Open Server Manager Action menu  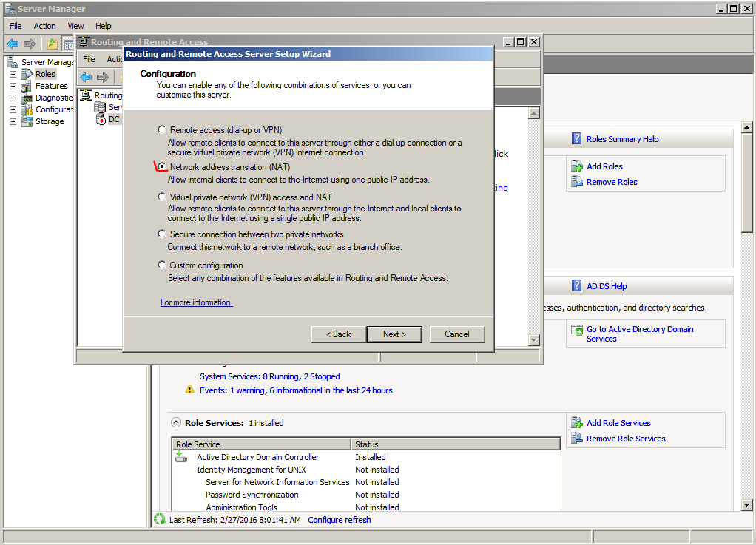44,26
